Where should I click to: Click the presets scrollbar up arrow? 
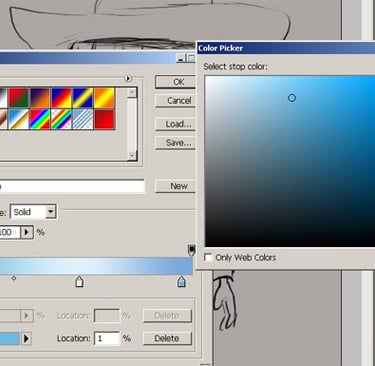132,92
